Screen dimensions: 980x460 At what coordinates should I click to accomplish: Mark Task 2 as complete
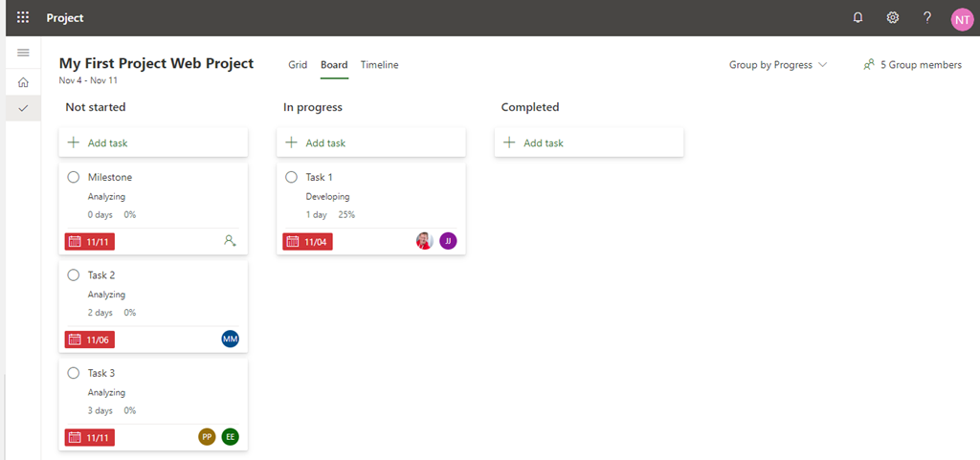pos(74,274)
